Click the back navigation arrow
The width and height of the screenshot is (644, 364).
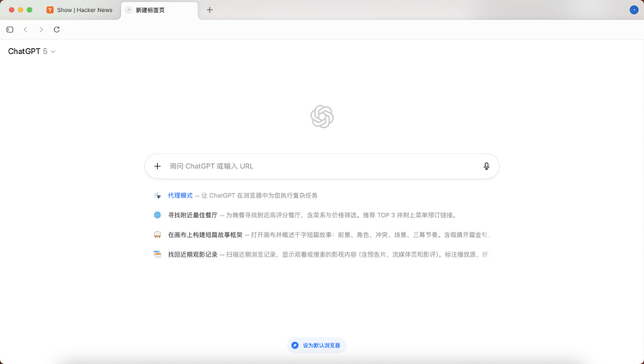click(x=26, y=29)
